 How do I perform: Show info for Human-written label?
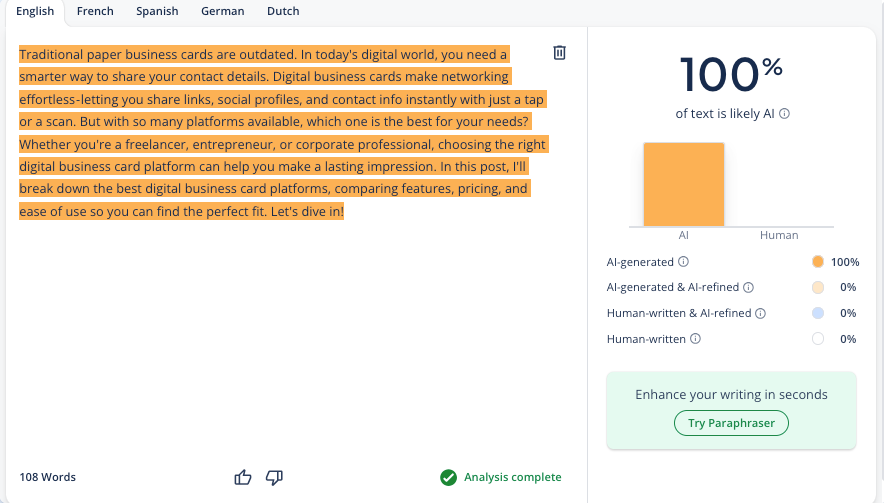tap(696, 339)
